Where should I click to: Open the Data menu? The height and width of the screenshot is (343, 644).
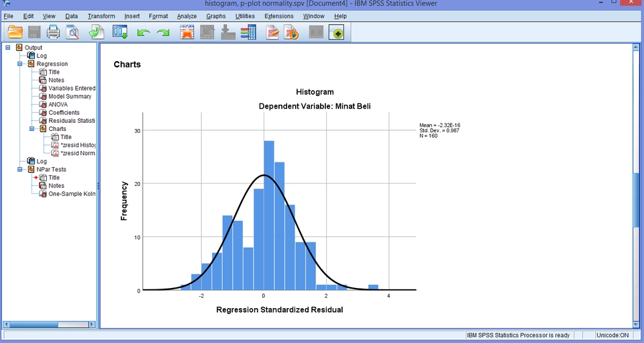tap(72, 16)
